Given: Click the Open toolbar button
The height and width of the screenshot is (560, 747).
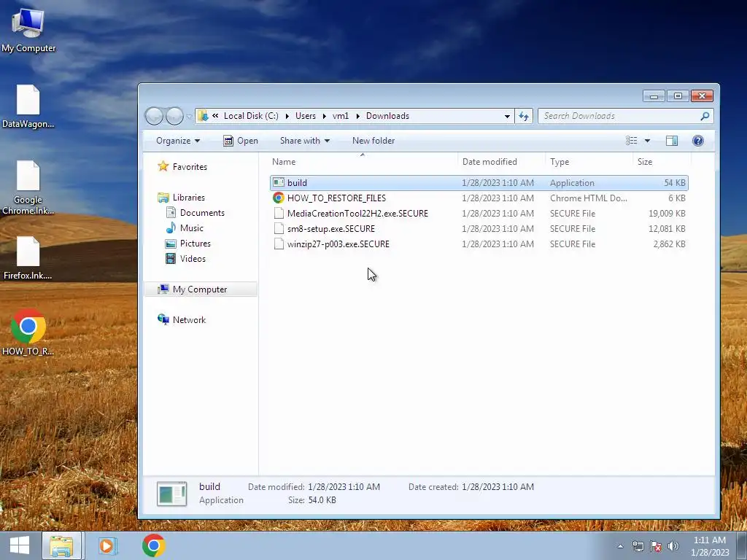Looking at the screenshot, I should 241,141.
